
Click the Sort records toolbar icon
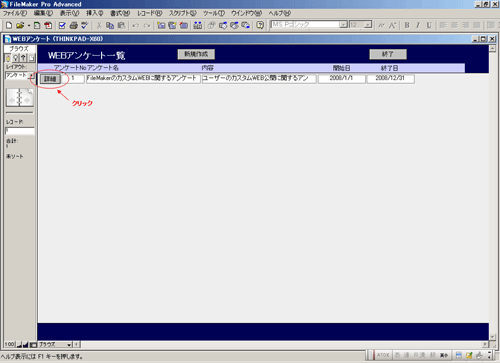pos(198,25)
